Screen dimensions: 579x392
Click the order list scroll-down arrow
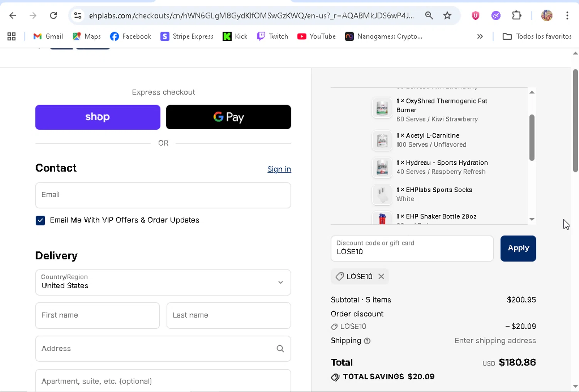532,219
